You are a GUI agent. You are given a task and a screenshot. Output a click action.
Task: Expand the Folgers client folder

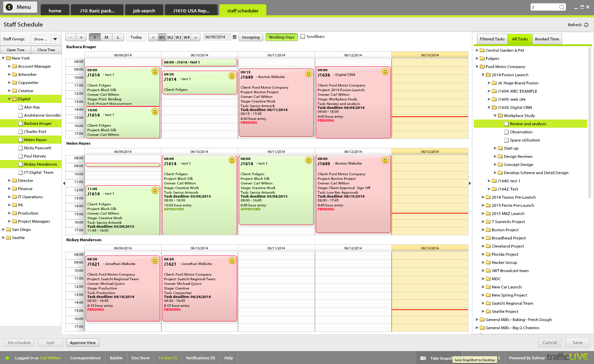pos(477,59)
